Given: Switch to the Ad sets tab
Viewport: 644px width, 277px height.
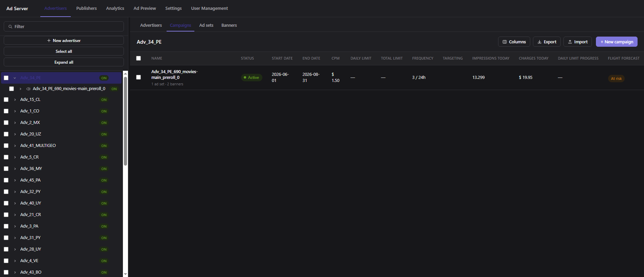Looking at the screenshot, I should click(206, 25).
